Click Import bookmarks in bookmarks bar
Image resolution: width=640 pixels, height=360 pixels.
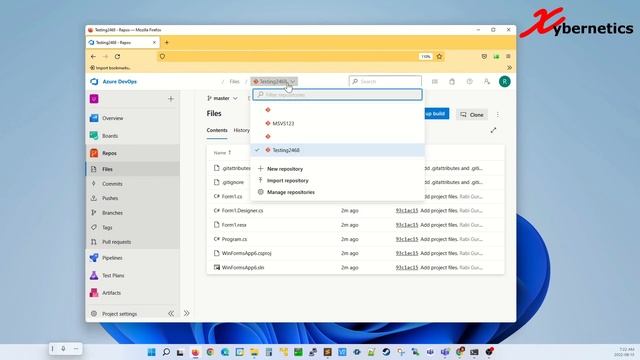click(x=110, y=68)
